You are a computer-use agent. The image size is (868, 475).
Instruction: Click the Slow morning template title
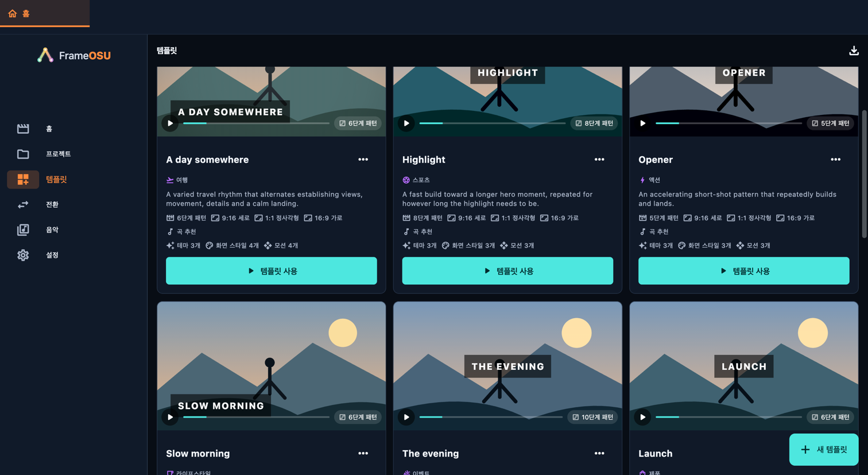tap(198, 454)
